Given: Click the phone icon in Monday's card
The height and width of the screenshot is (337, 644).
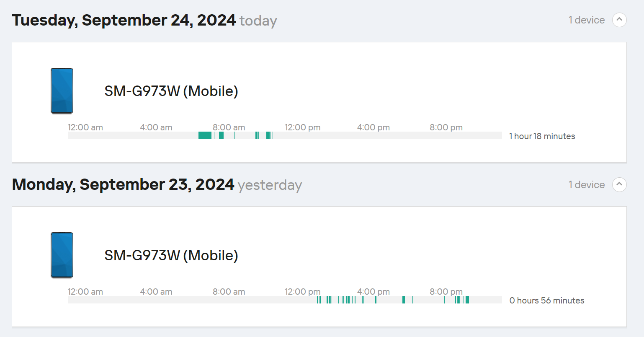Looking at the screenshot, I should (62, 255).
